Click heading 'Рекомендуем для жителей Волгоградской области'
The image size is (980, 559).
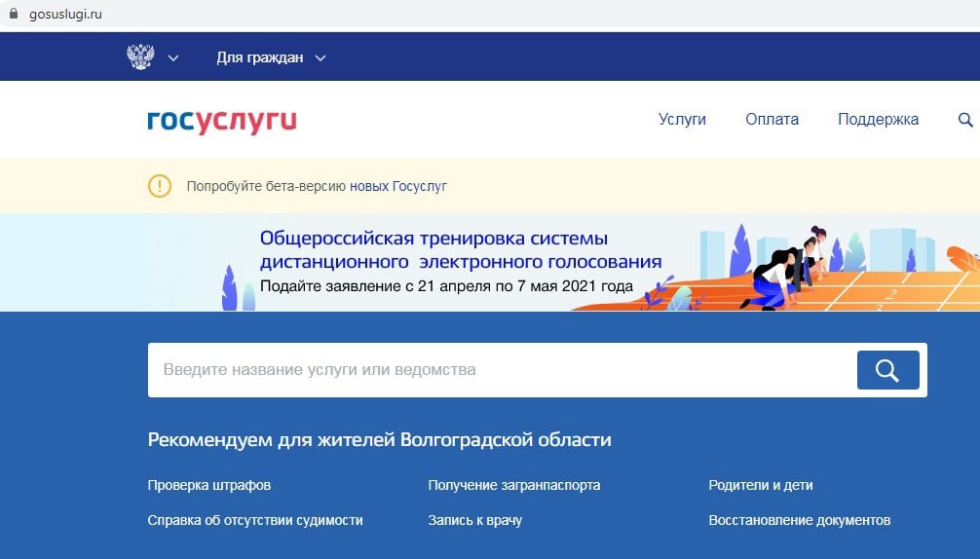tap(379, 440)
